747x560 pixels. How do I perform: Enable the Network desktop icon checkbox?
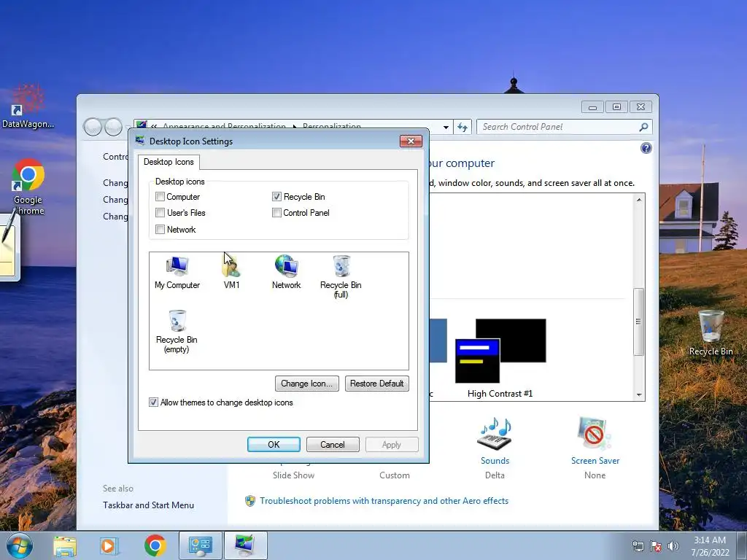160,230
